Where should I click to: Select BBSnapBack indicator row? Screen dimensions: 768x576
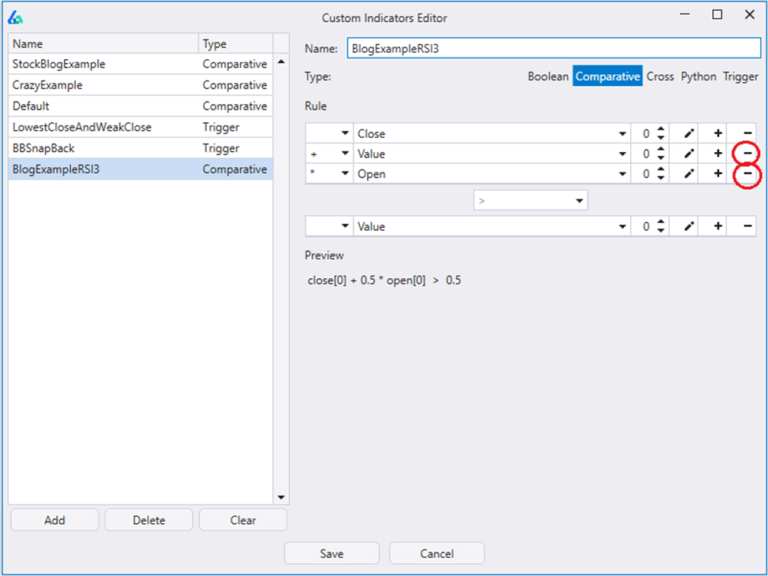pyautogui.click(x=141, y=148)
